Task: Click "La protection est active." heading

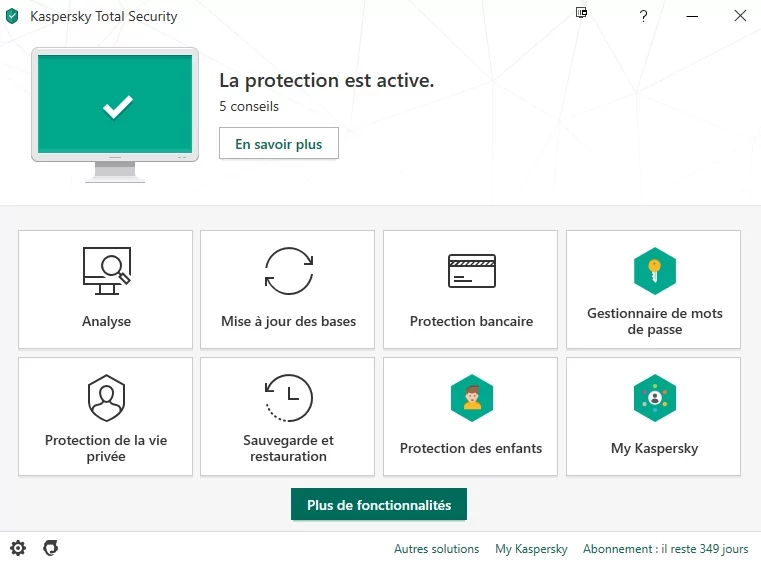Action: pos(327,81)
